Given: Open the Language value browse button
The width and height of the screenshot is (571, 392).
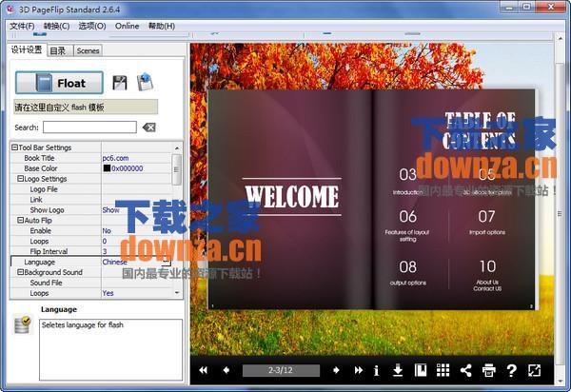Looking at the screenshot, I should (166, 261).
